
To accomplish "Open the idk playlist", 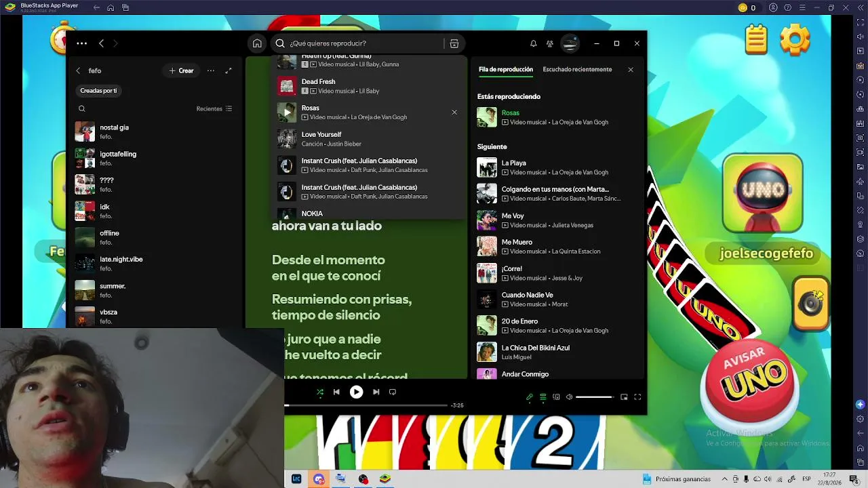I will [x=155, y=211].
